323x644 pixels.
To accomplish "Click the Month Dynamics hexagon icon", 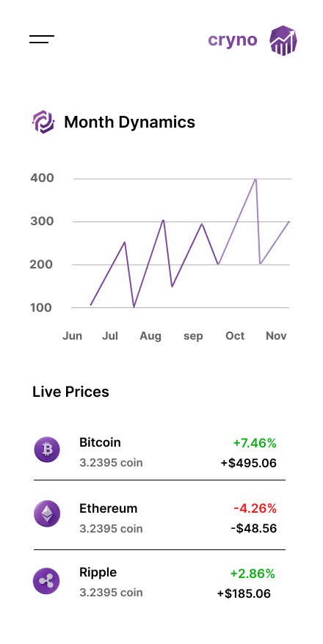I will pyautogui.click(x=43, y=122).
